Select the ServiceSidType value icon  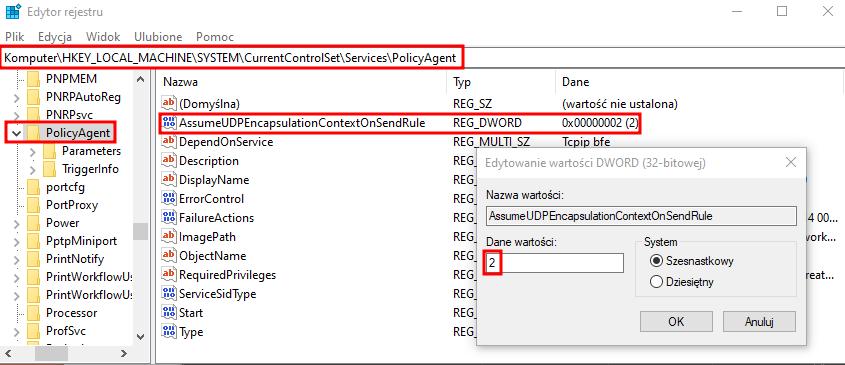pos(169,294)
